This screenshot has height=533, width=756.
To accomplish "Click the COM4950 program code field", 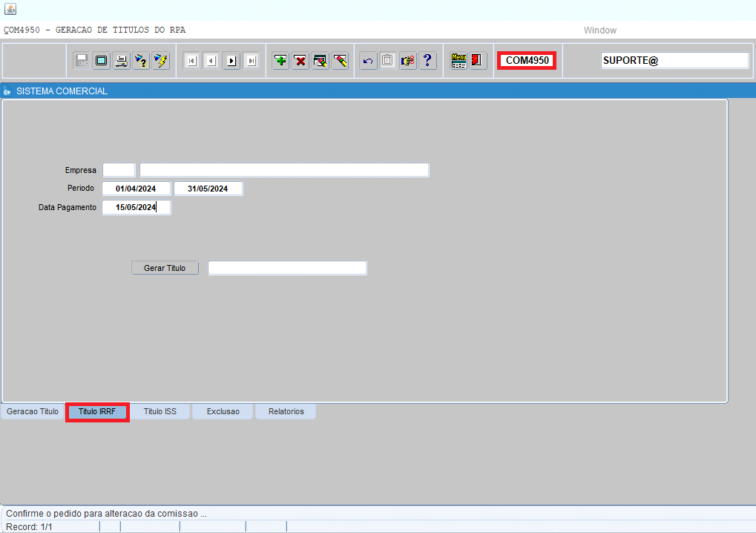I will [x=527, y=60].
